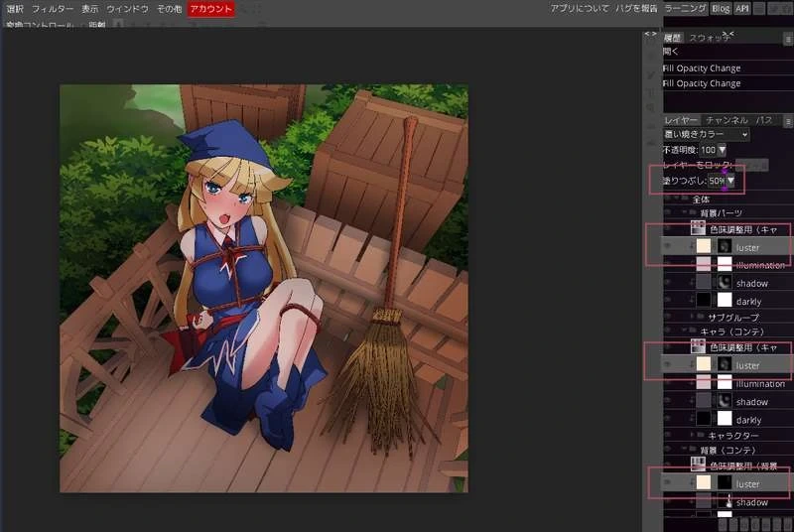The image size is (794, 532).
Task: Click the アカウント button
Action: (211, 9)
